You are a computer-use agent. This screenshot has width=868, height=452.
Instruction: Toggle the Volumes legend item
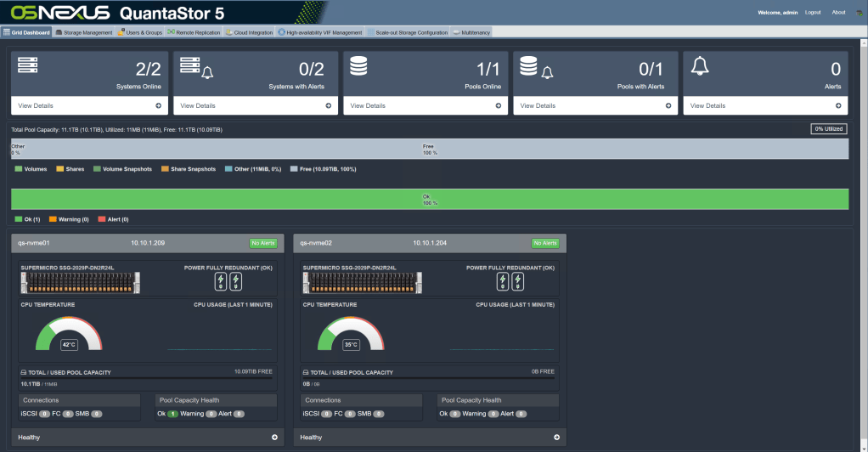(x=31, y=169)
